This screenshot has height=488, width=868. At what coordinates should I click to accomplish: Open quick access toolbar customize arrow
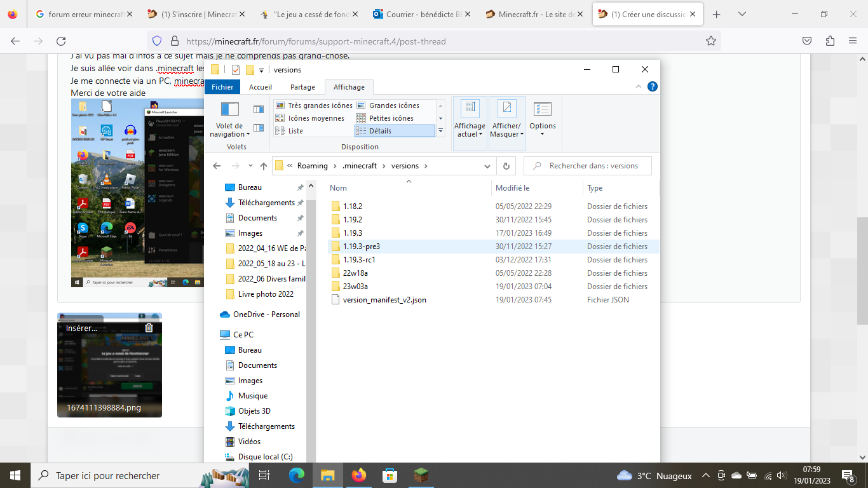(261, 70)
